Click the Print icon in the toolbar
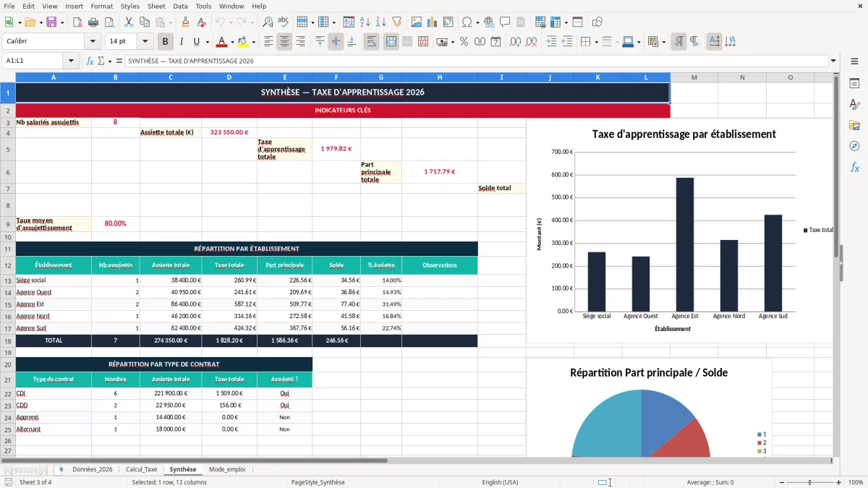Viewport: 868px width, 488px height. coord(95,22)
